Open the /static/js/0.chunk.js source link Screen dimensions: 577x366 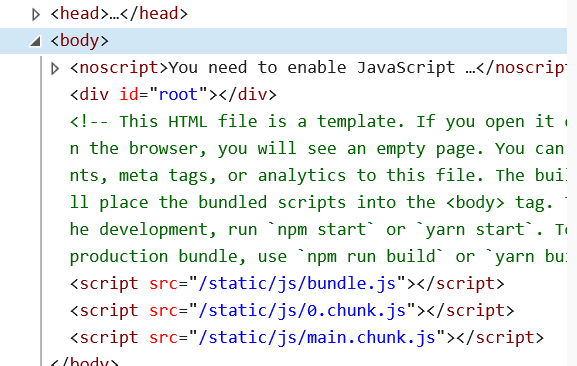(x=302, y=311)
